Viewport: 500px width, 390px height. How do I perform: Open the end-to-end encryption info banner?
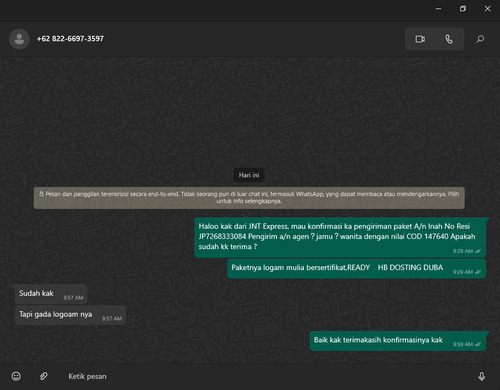[249, 198]
